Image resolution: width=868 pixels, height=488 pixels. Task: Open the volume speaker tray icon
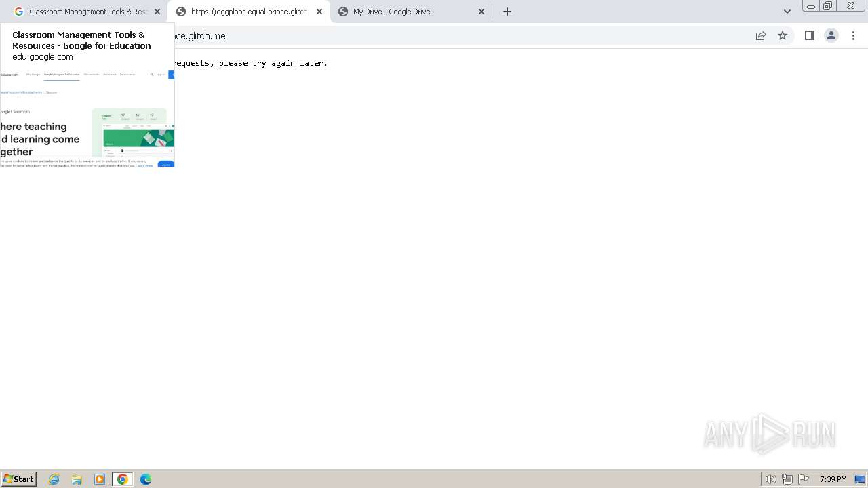coord(770,479)
